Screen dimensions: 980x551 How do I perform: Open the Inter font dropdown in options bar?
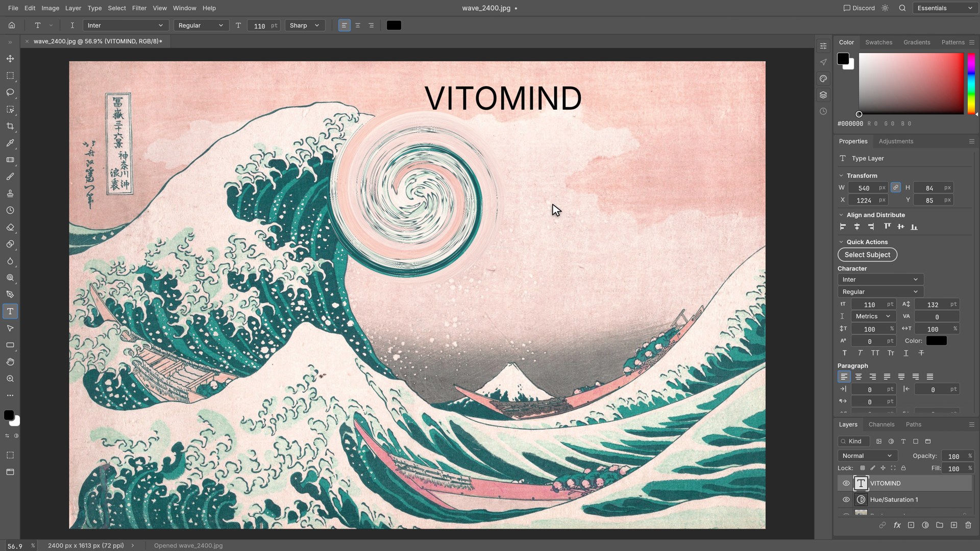click(x=126, y=25)
